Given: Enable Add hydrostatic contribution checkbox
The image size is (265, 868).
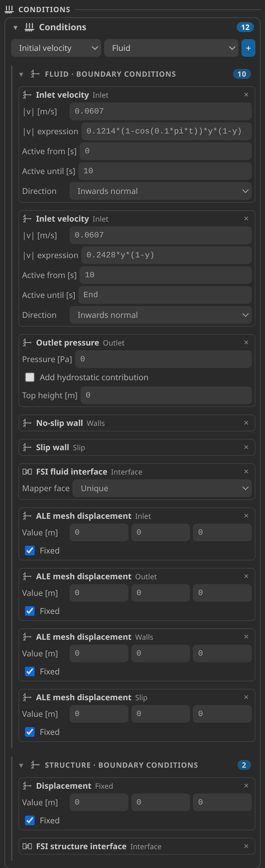Looking at the screenshot, I should point(30,377).
